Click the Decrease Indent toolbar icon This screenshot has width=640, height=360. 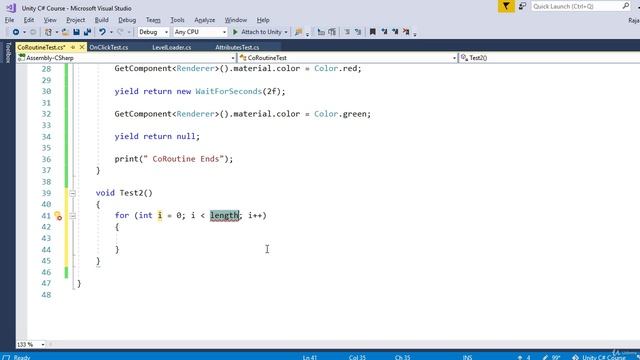321,32
